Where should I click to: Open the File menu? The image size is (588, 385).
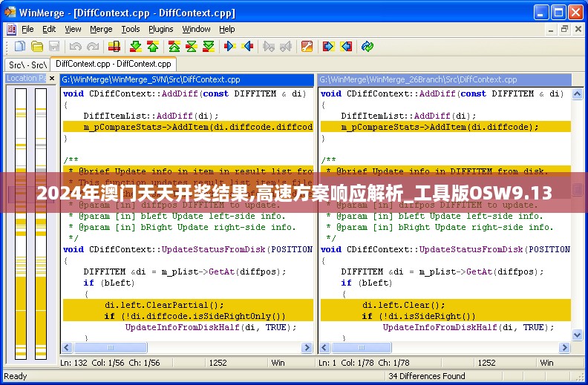point(27,29)
